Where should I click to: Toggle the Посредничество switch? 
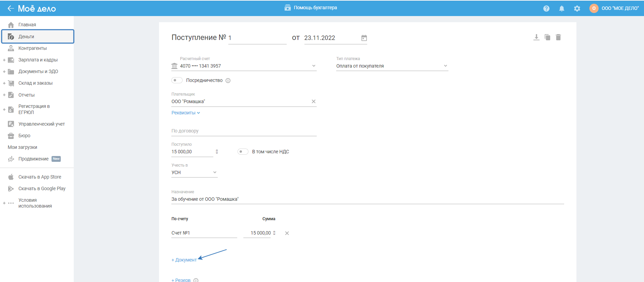(x=177, y=81)
